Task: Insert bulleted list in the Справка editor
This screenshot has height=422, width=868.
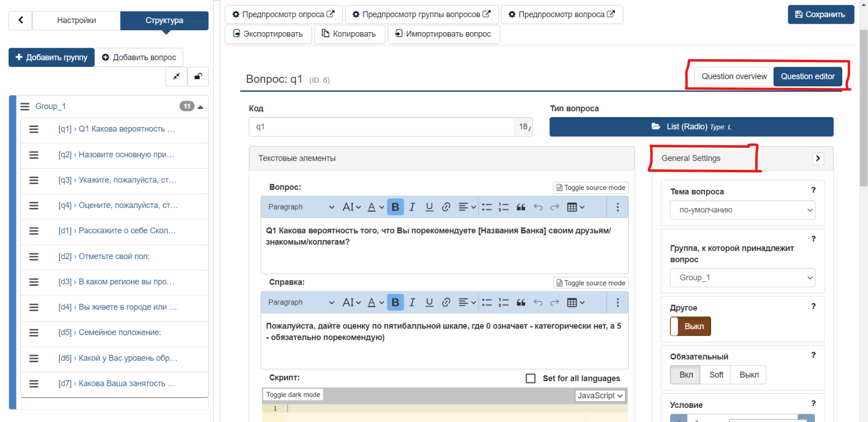Action: 487,302
